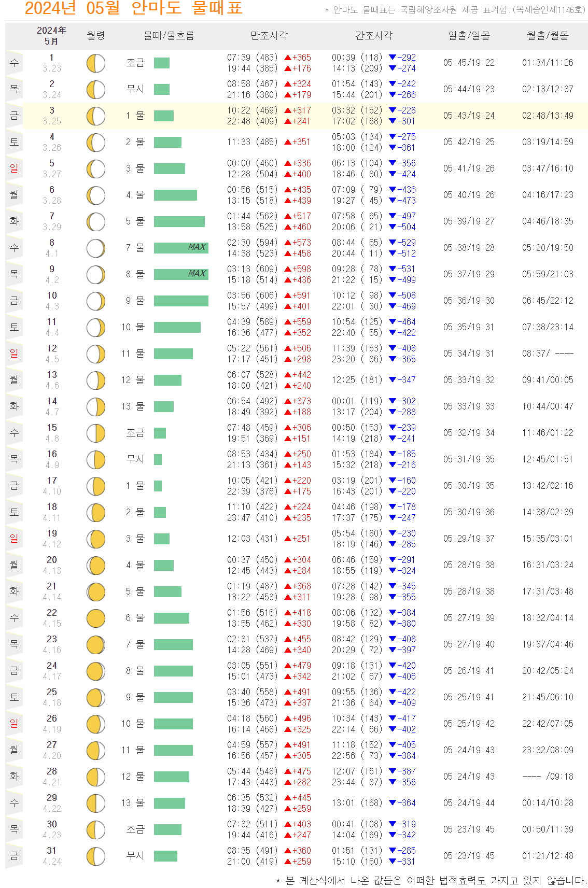Click the low tide time 12:25 (181)

point(357,380)
